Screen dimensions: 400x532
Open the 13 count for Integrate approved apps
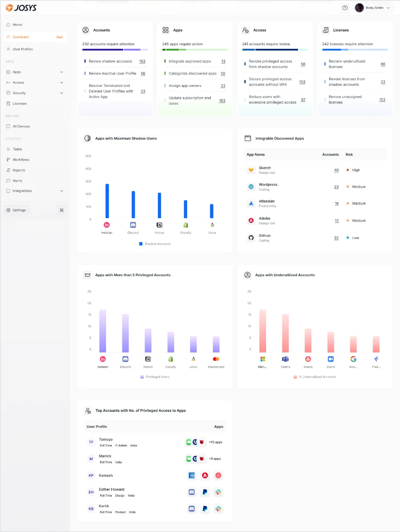point(223,61)
